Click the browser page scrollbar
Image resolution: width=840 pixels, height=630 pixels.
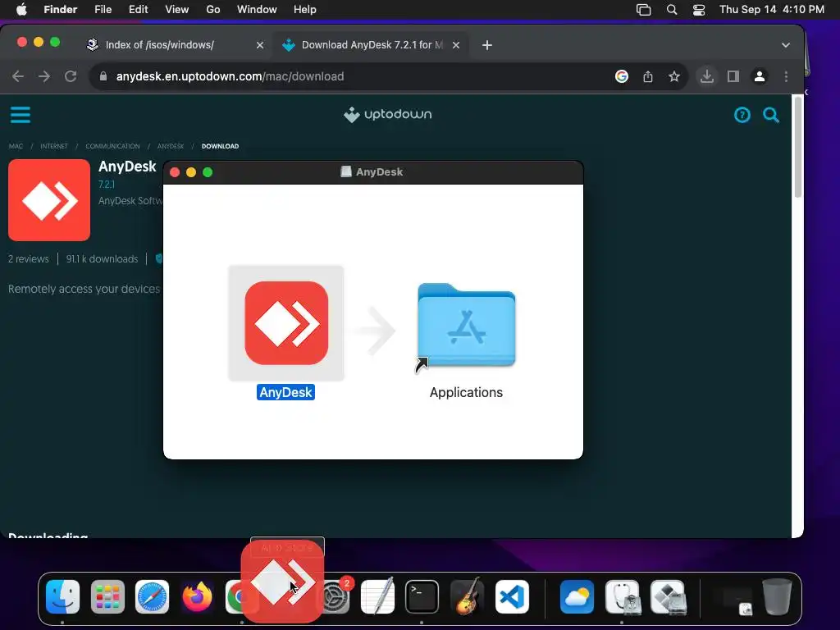(797, 148)
